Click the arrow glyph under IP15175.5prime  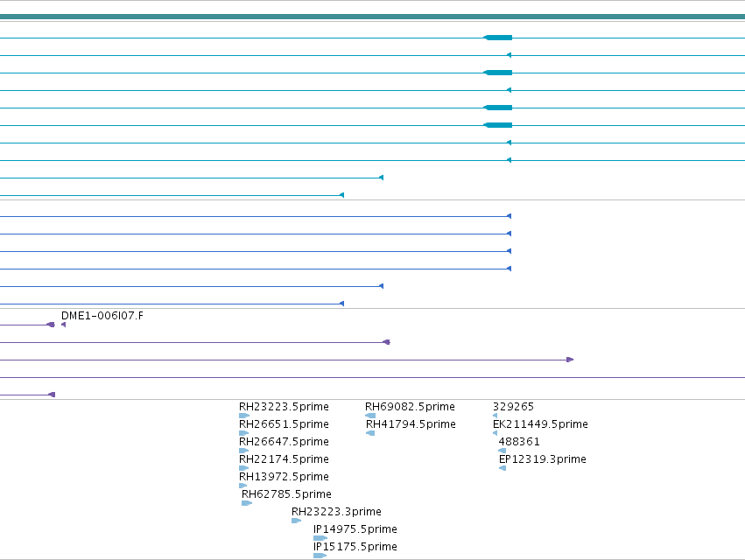pos(320,556)
